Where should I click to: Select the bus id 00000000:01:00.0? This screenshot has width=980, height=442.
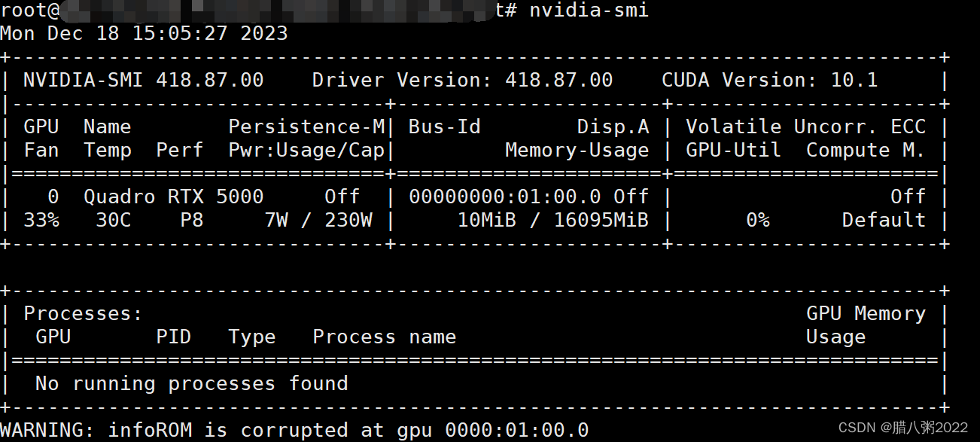click(505, 197)
